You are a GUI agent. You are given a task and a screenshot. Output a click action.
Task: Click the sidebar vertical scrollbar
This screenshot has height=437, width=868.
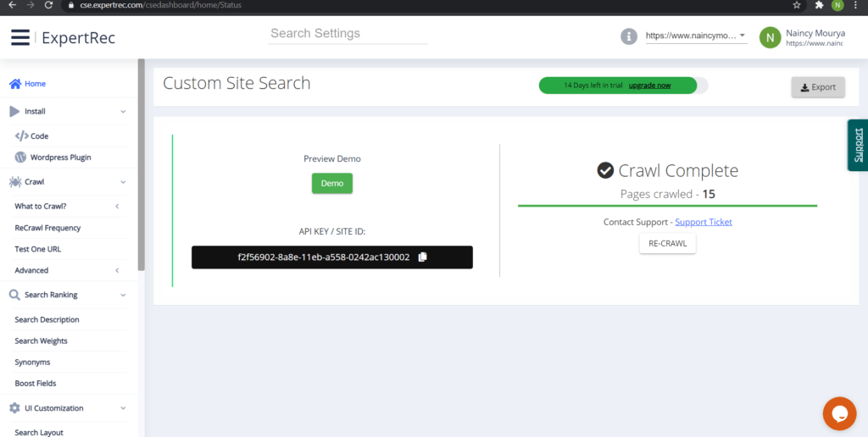click(142, 165)
